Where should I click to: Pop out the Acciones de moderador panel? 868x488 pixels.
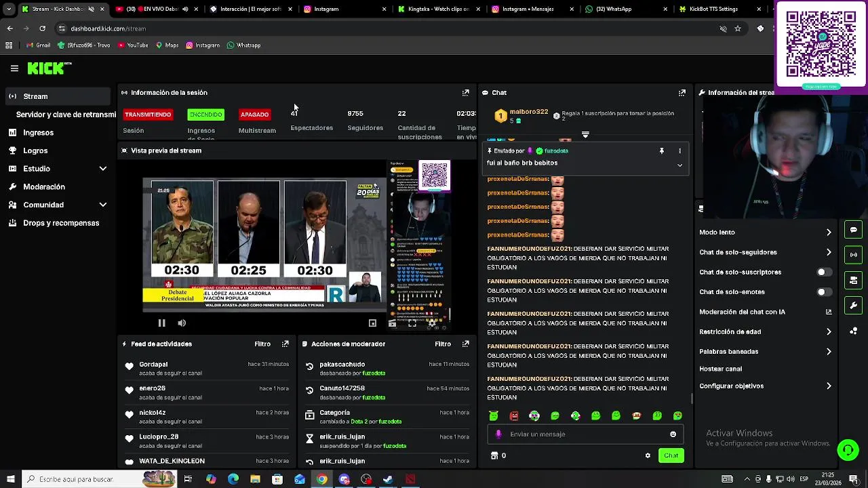point(465,344)
